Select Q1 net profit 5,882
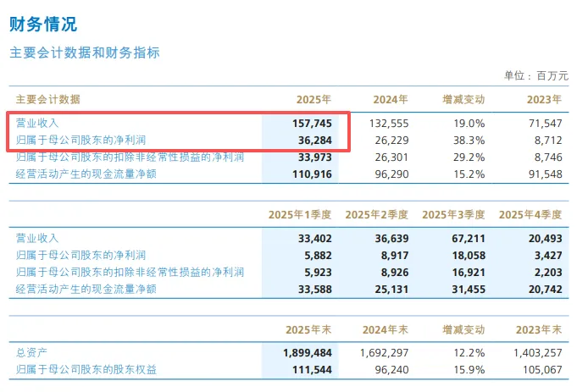 (x=318, y=255)
